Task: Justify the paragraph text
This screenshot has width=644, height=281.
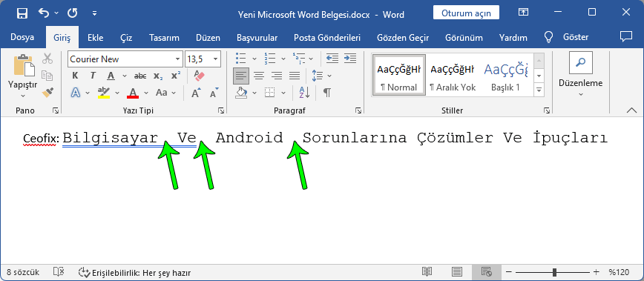Action: (x=294, y=76)
